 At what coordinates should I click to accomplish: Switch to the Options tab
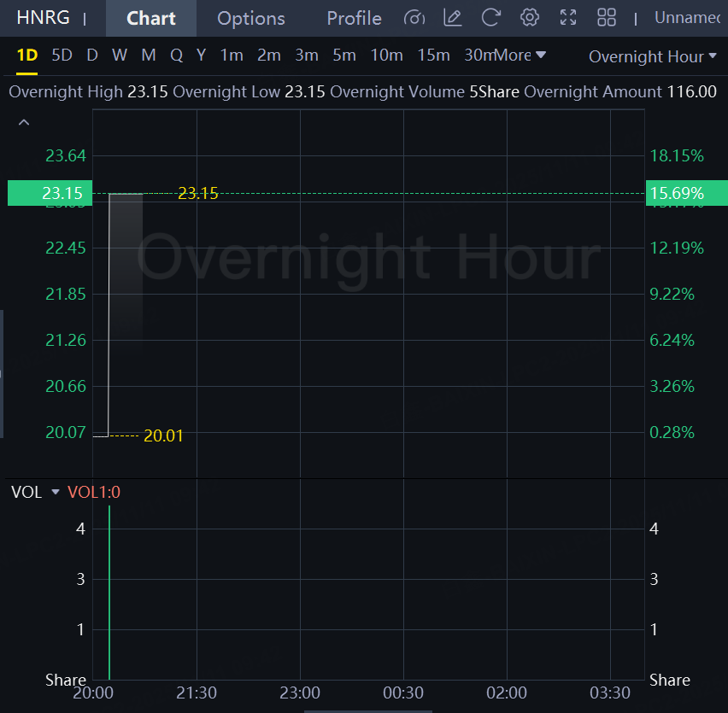[250, 18]
